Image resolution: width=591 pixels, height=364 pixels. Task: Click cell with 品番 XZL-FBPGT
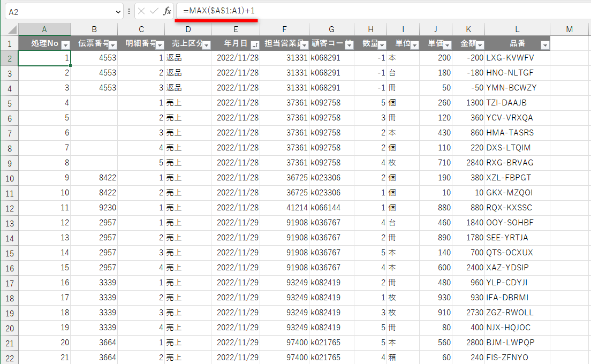click(517, 178)
